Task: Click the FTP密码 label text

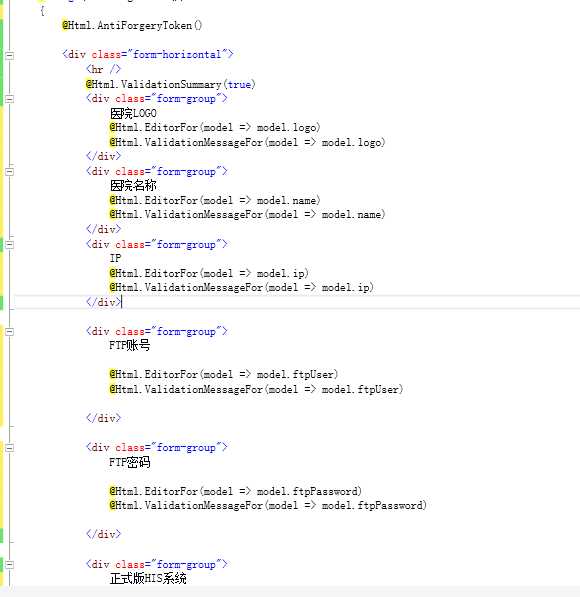Action: point(129,462)
